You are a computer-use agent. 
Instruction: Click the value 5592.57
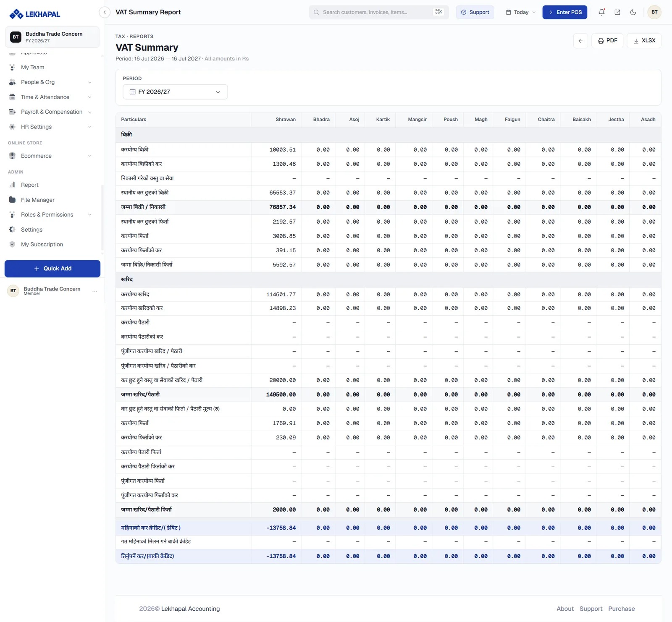click(x=284, y=265)
